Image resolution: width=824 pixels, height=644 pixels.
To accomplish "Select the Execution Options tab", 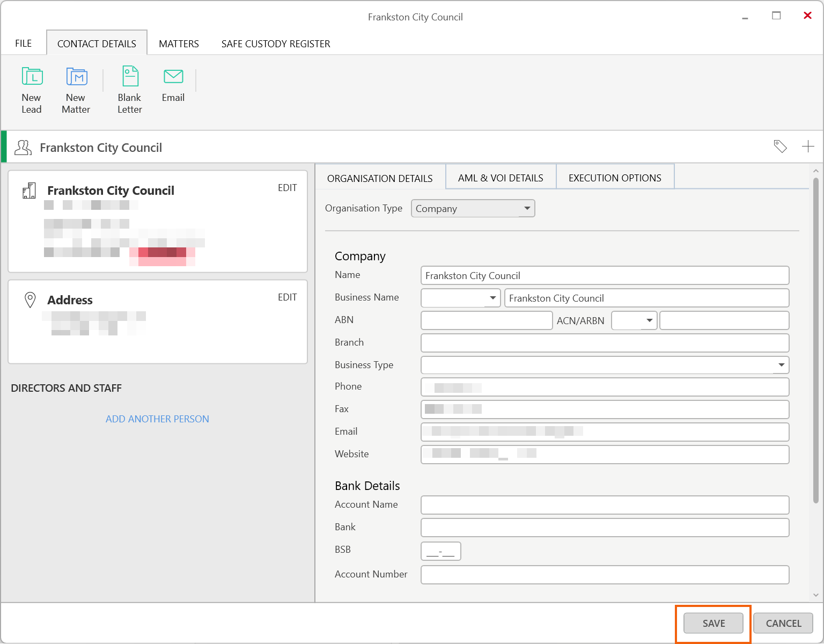I will coord(615,178).
